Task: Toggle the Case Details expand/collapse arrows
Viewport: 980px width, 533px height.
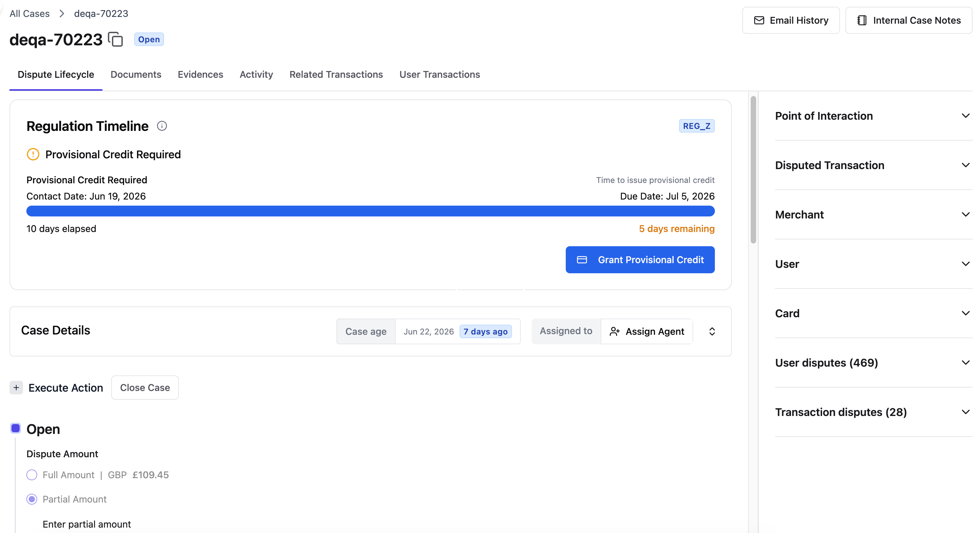Action: [x=712, y=331]
